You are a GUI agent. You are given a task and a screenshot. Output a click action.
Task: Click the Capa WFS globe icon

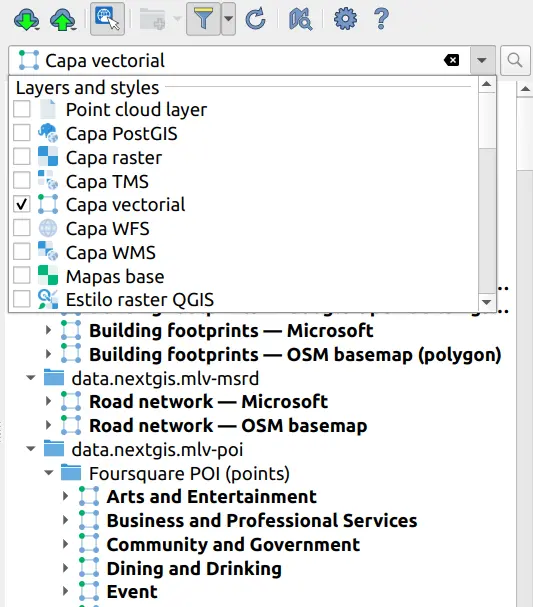(48, 228)
